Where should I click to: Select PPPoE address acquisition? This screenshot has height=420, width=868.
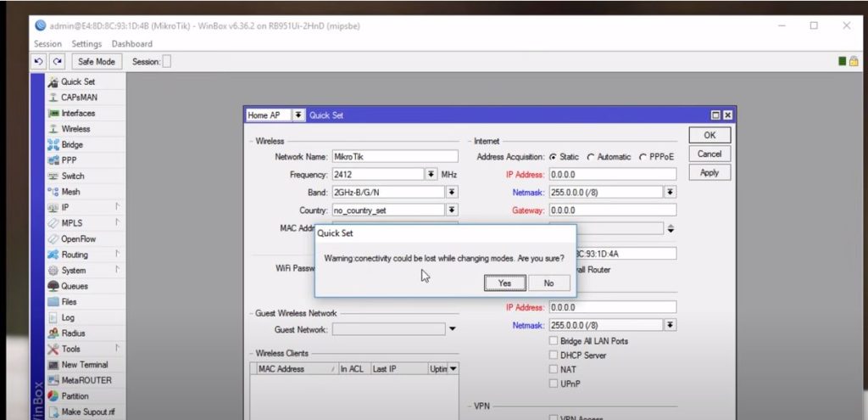tap(643, 157)
